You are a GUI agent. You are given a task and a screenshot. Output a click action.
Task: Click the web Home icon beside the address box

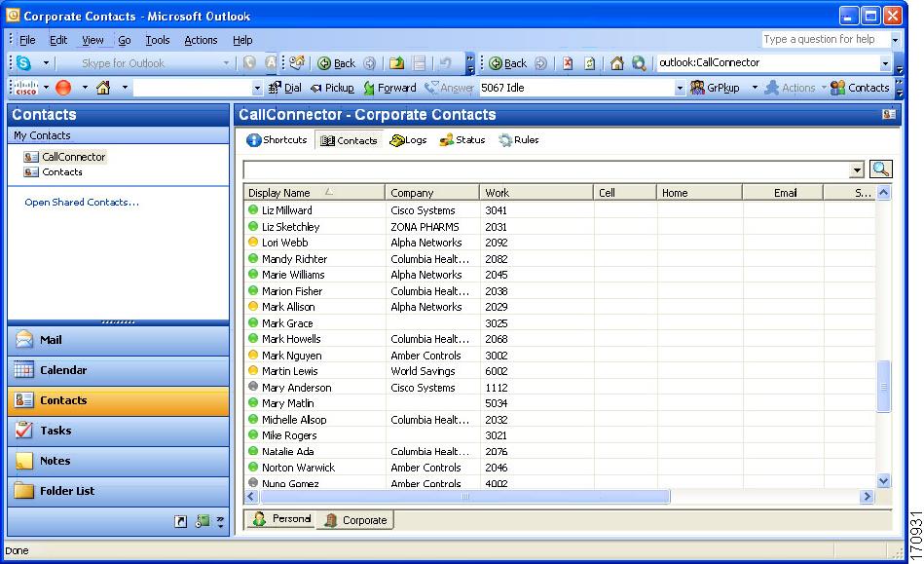click(617, 63)
